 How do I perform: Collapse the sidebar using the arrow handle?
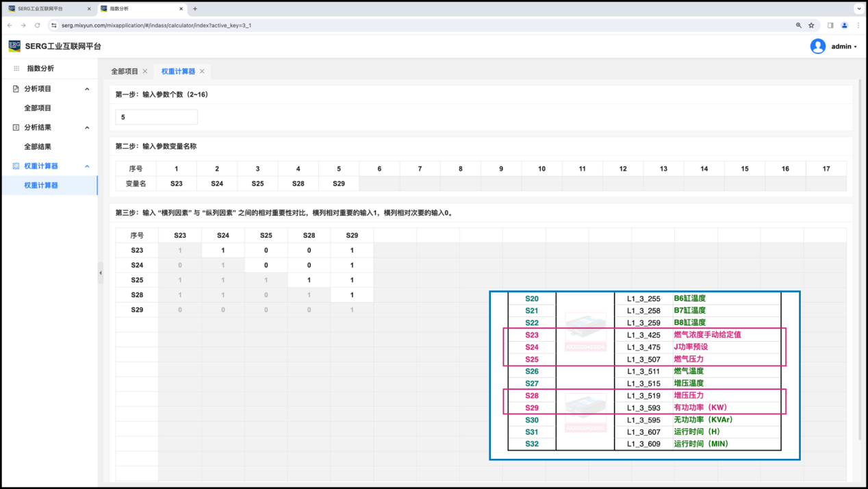[101, 273]
